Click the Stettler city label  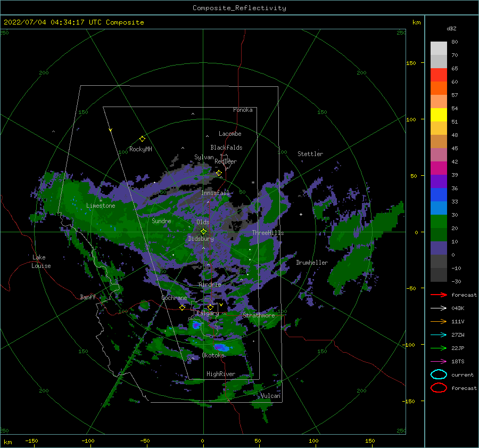[x=310, y=154]
